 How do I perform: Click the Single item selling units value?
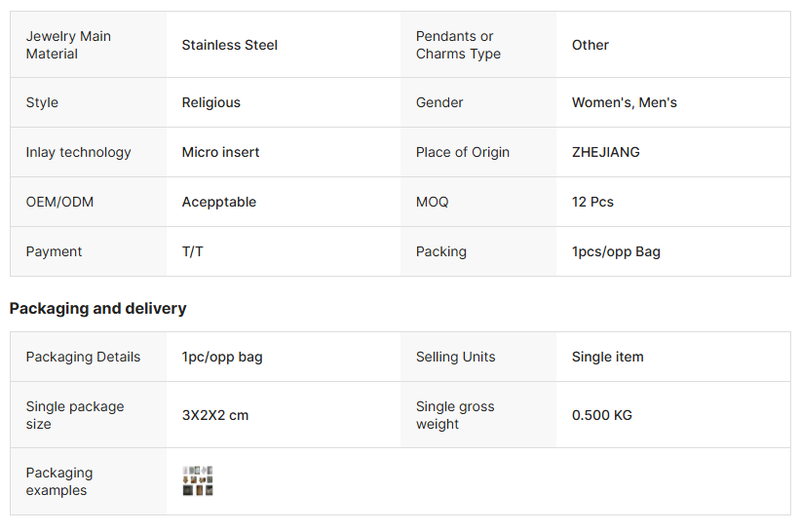tap(608, 357)
